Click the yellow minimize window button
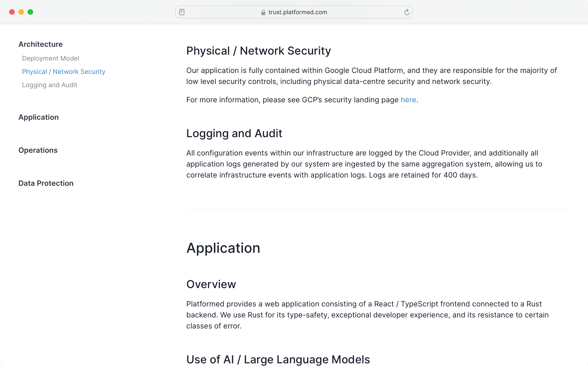588x367 pixels. [21, 12]
